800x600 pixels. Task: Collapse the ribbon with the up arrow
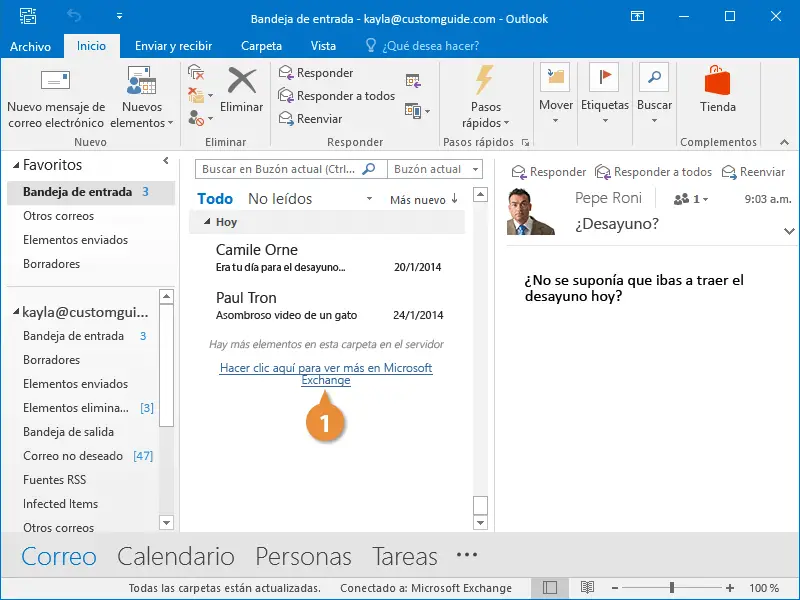tap(784, 142)
